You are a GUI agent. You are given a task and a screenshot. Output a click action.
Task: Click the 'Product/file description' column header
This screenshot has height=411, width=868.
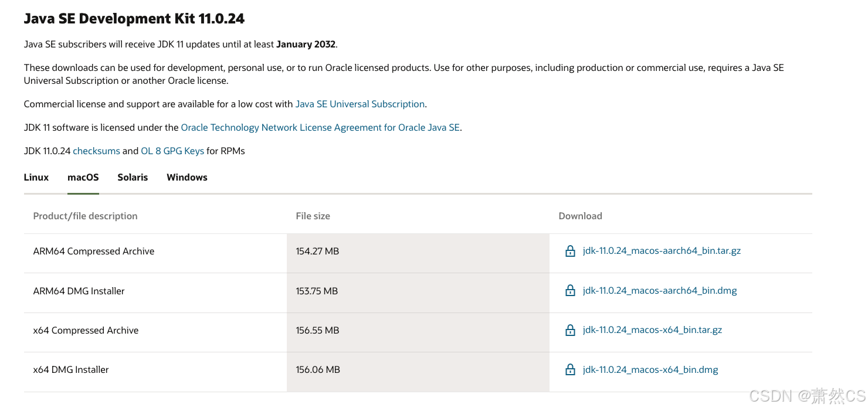(86, 216)
